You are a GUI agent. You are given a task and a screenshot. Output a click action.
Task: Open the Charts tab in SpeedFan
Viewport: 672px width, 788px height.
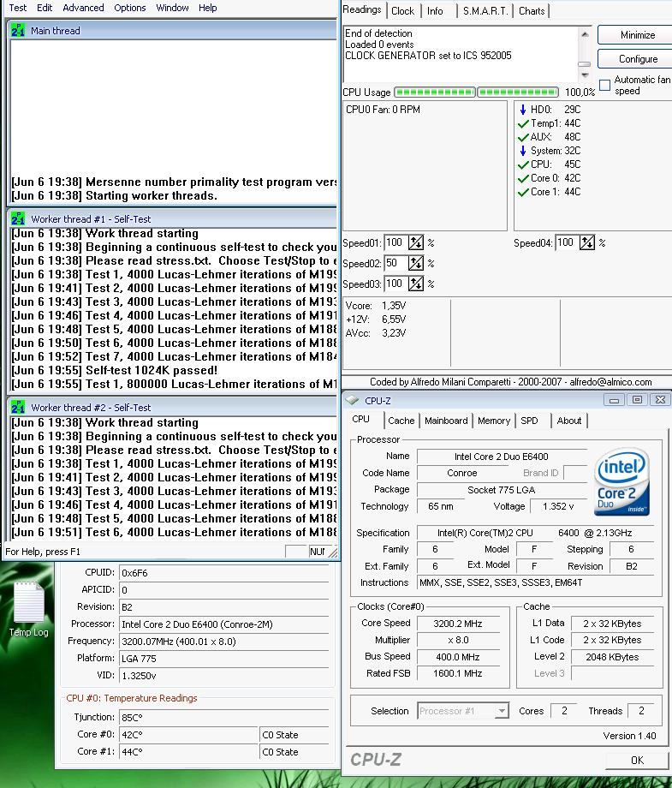coord(531,10)
